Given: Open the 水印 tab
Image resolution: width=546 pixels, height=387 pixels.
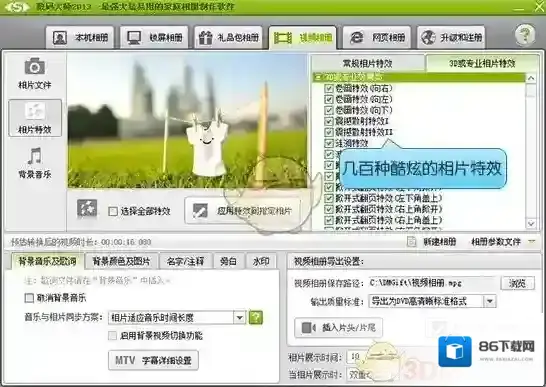Looking at the screenshot, I should coord(261,261).
